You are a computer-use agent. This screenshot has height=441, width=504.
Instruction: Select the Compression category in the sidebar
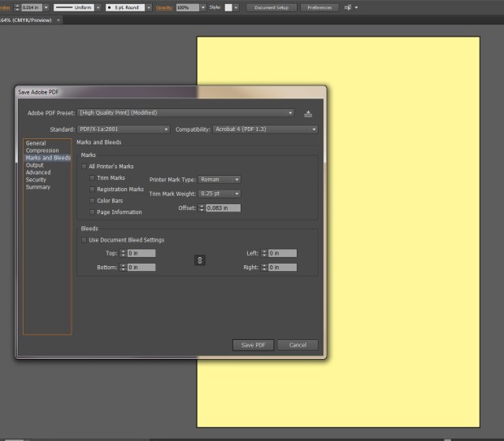tap(41, 151)
